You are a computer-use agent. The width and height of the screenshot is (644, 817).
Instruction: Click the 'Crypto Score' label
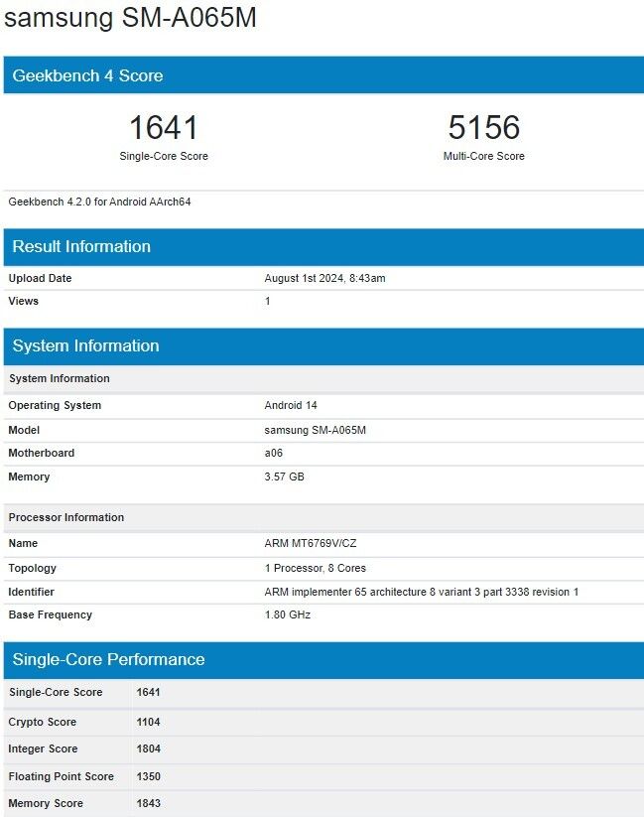[x=43, y=722]
